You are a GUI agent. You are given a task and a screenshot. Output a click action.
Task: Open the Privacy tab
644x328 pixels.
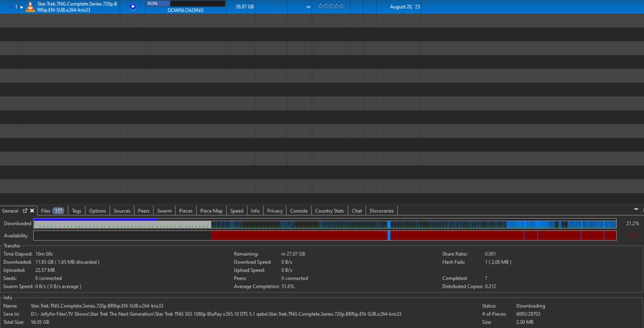click(x=275, y=211)
